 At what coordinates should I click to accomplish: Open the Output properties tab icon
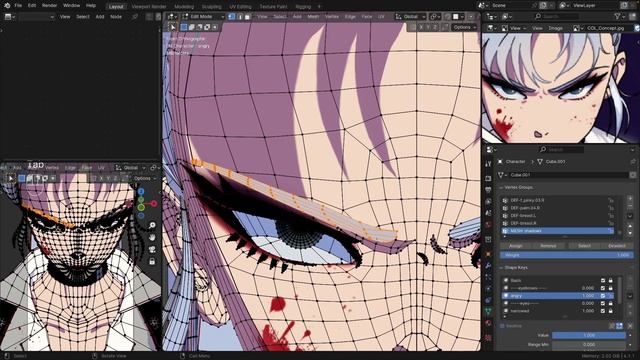click(489, 190)
